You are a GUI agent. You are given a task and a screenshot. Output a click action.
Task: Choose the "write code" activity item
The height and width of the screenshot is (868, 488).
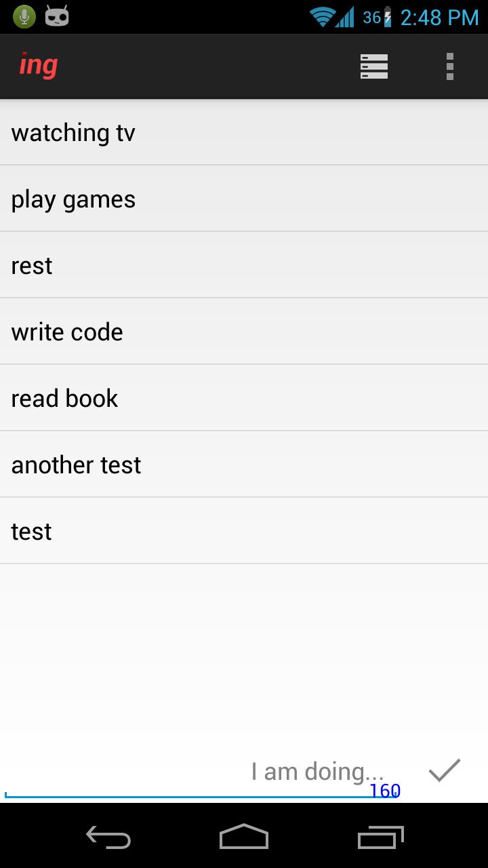[x=244, y=332]
